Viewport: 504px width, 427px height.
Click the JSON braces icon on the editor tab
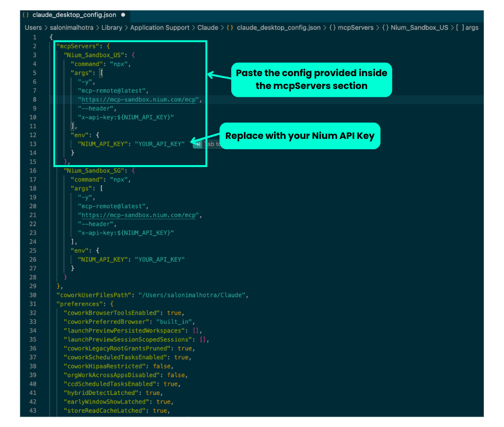(26, 15)
